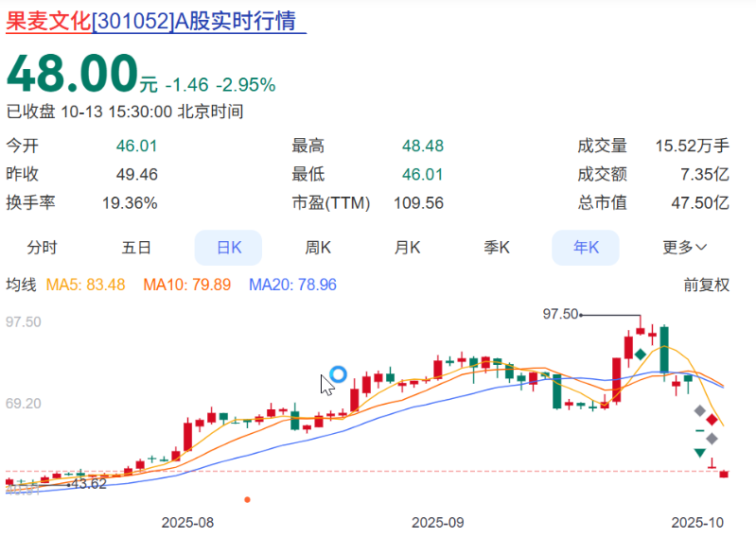The height and width of the screenshot is (537, 756).
Task: Switch to the 分时 intraday tab
Action: tap(42, 248)
